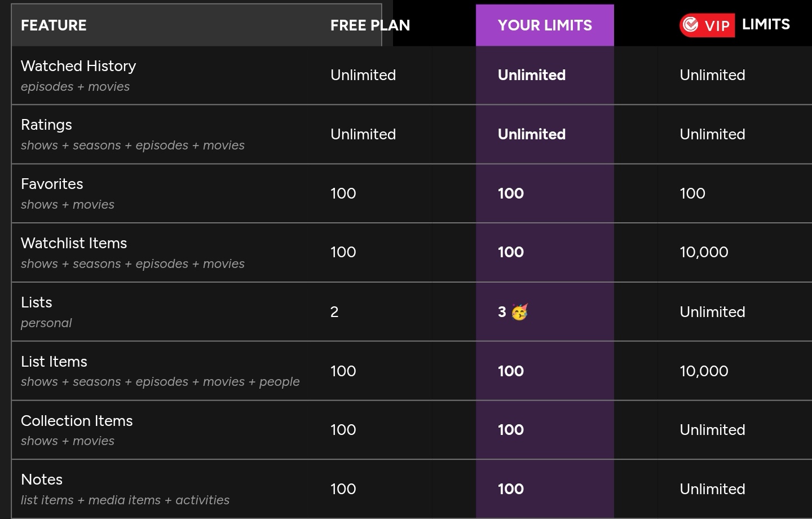Click the FEATURE column header

54,25
